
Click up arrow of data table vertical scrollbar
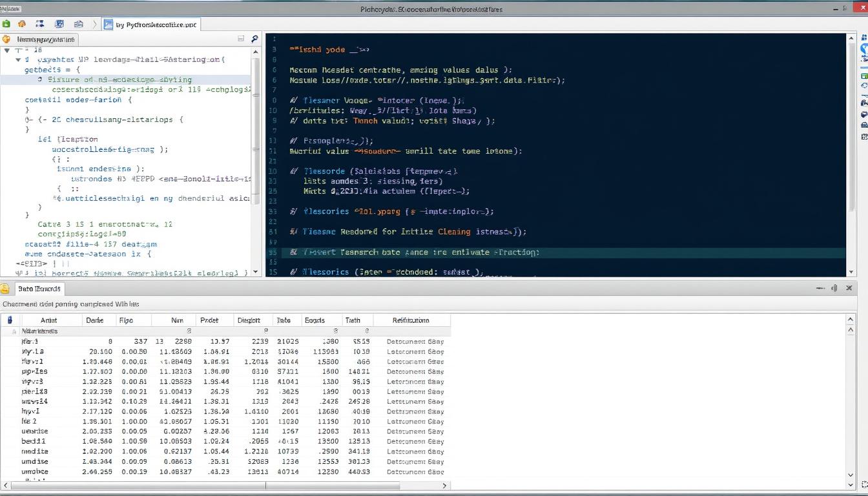(x=851, y=320)
